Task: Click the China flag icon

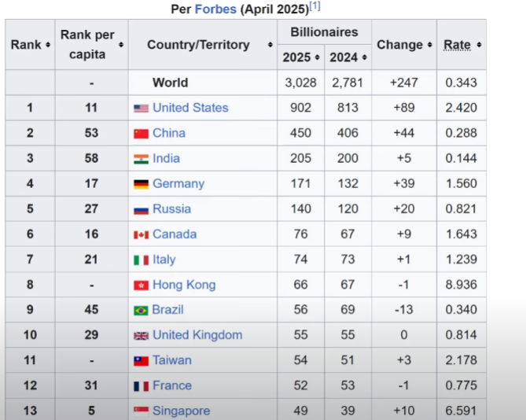Action: 141,134
